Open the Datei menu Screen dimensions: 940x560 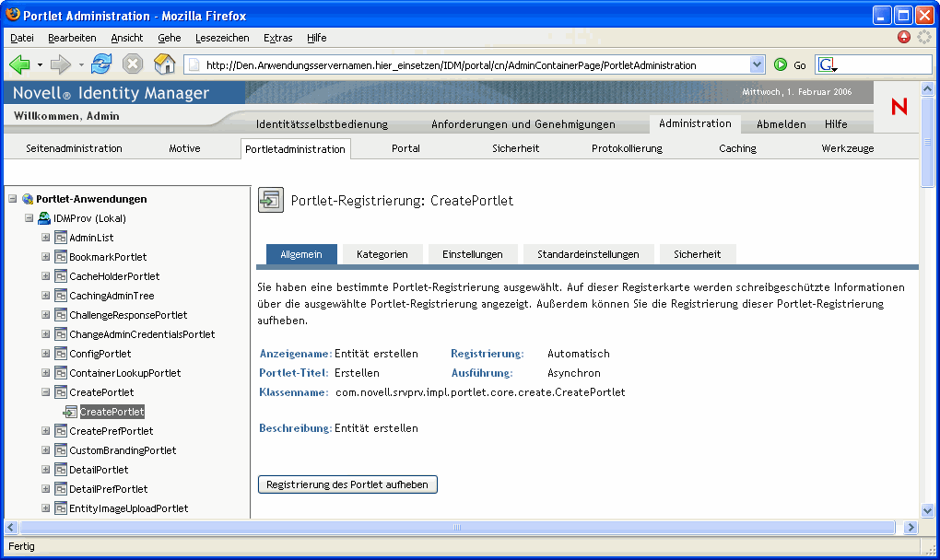pyautogui.click(x=22, y=38)
